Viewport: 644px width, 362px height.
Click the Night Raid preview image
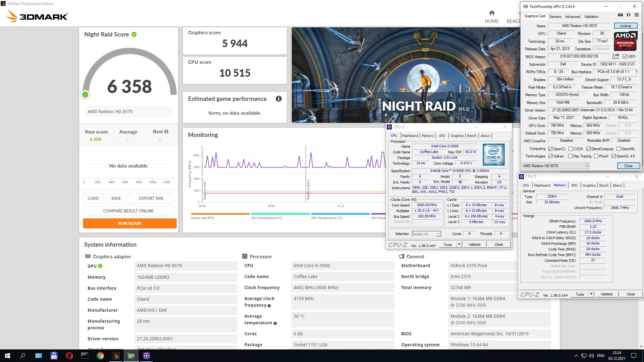coord(406,75)
